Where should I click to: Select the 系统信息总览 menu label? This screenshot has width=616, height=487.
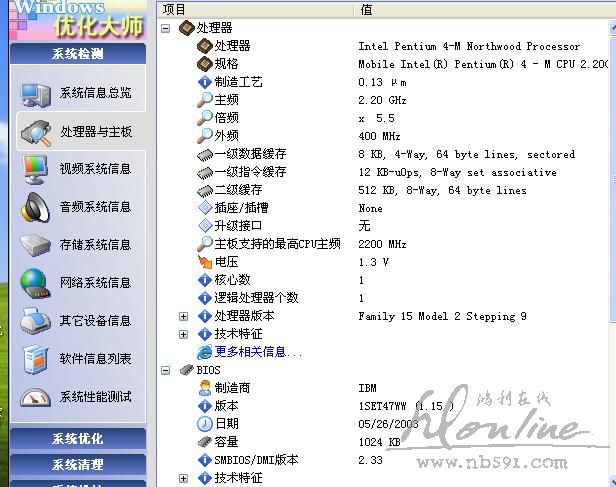(x=95, y=93)
